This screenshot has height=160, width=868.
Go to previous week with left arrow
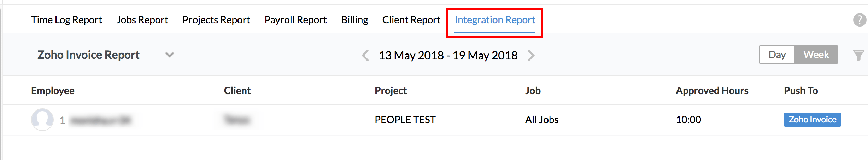(x=365, y=55)
